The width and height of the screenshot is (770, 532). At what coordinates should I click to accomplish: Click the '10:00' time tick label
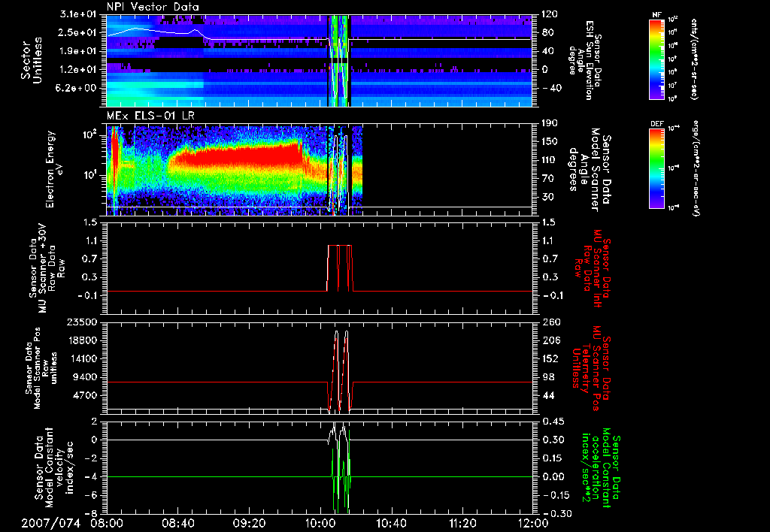[320, 524]
